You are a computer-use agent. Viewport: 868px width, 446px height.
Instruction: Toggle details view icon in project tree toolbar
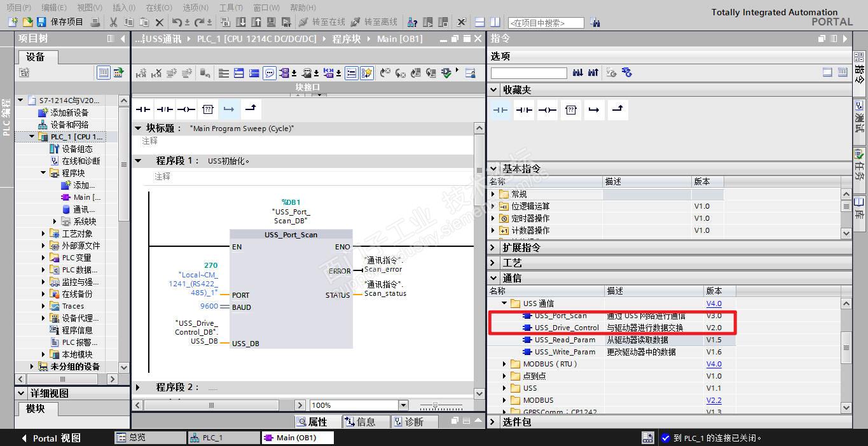pyautogui.click(x=103, y=73)
